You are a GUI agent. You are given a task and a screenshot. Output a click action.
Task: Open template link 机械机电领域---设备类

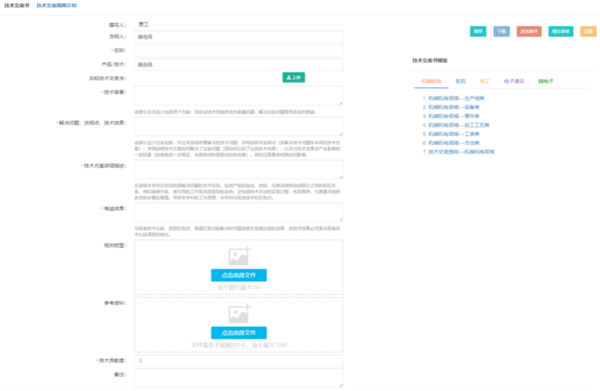pos(454,107)
